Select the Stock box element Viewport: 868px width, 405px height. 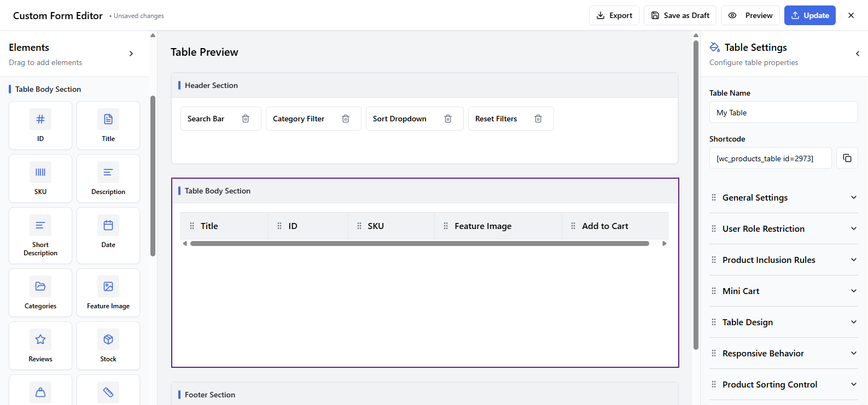click(108, 346)
